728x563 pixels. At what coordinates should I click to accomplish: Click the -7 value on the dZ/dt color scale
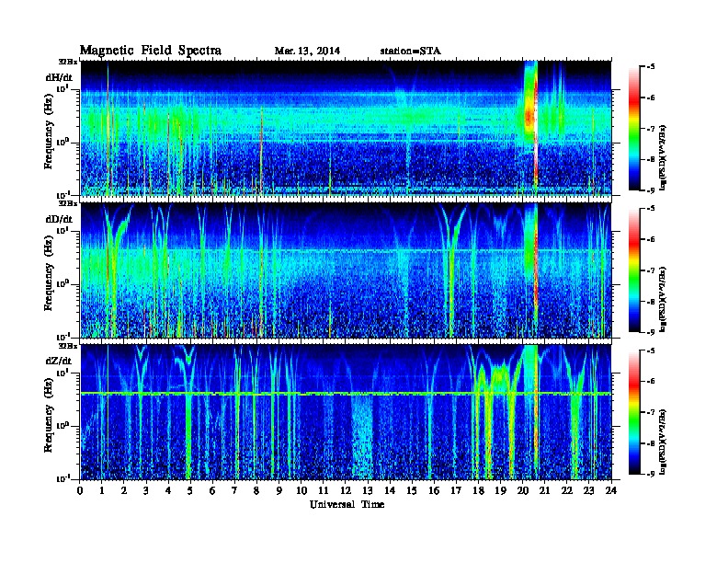point(651,412)
